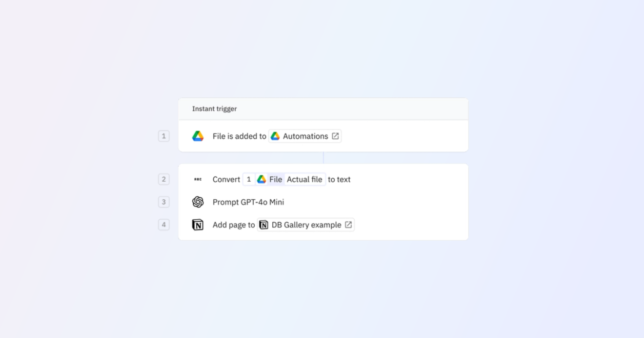Image resolution: width=644 pixels, height=338 pixels.
Task: Select the Actual file field token
Action: coord(305,179)
